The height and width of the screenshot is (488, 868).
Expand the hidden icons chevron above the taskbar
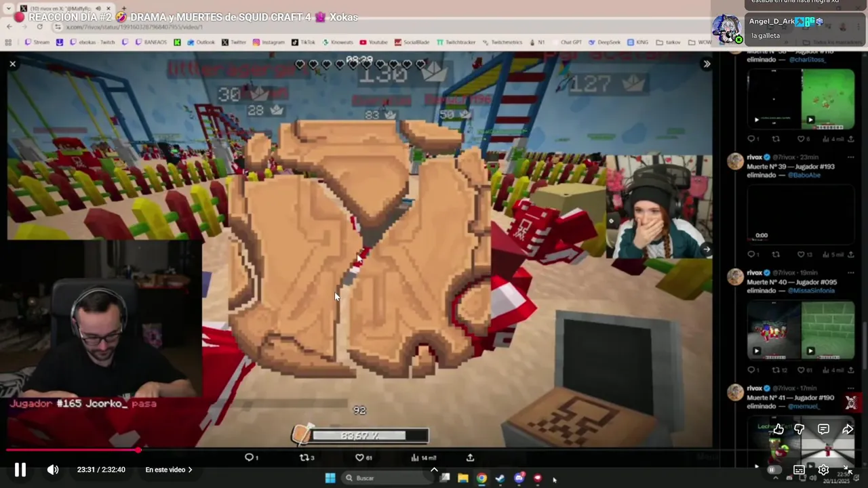tap(434, 469)
